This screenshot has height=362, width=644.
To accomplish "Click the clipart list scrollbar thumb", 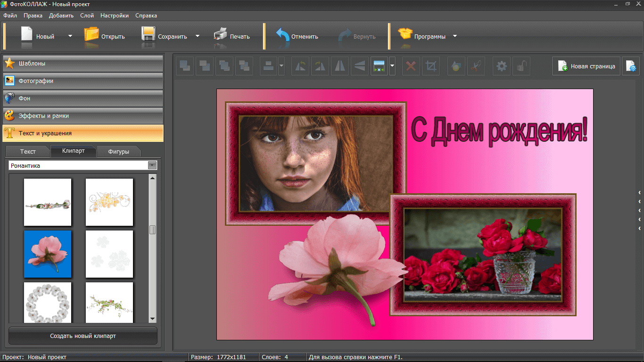I will 152,230.
